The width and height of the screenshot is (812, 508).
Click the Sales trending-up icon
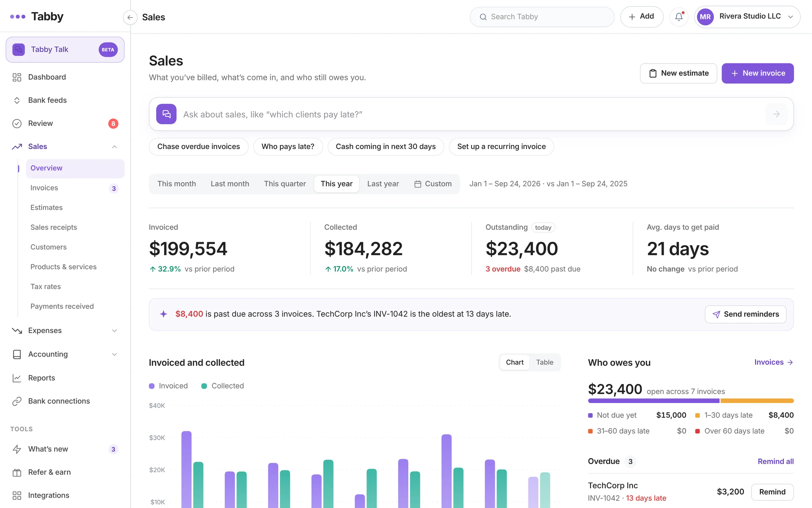17,147
